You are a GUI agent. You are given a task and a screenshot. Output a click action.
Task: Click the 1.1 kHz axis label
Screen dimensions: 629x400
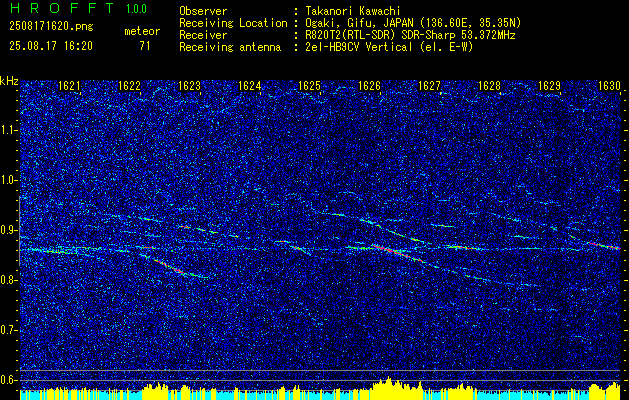pos(8,130)
